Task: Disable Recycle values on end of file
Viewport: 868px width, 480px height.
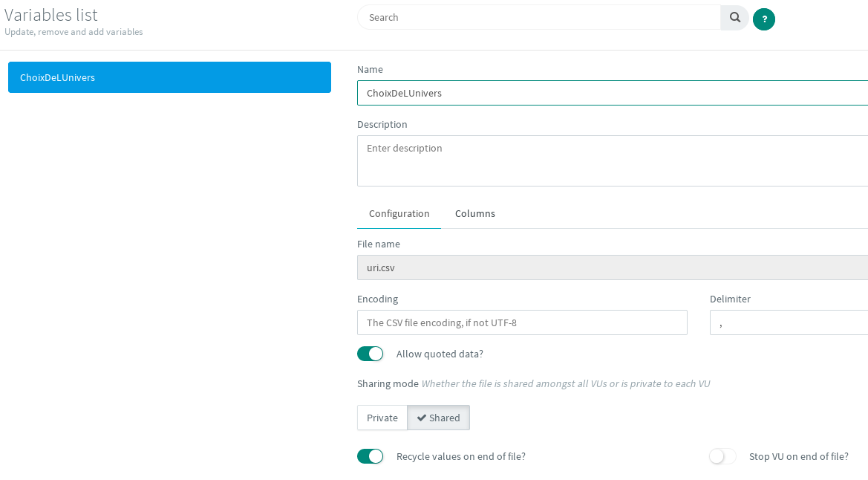Action: (x=370, y=456)
